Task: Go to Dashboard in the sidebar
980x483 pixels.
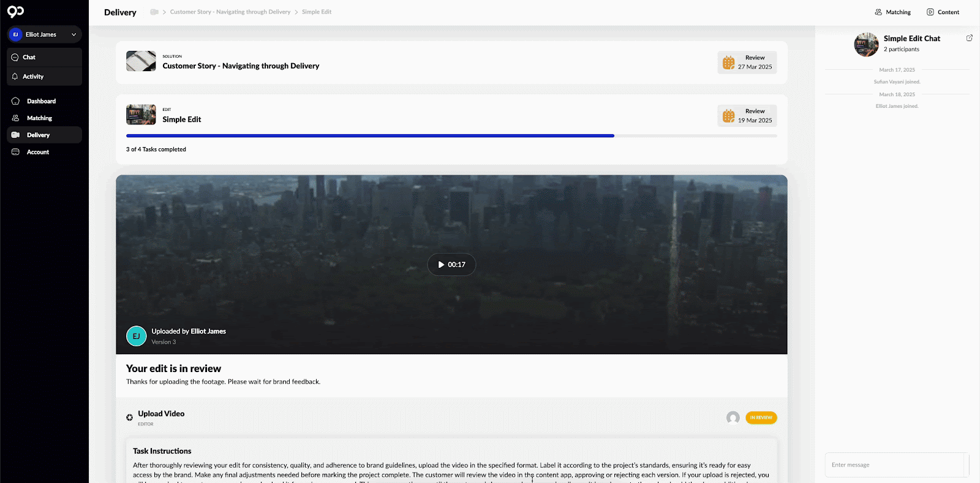Action: click(x=41, y=101)
